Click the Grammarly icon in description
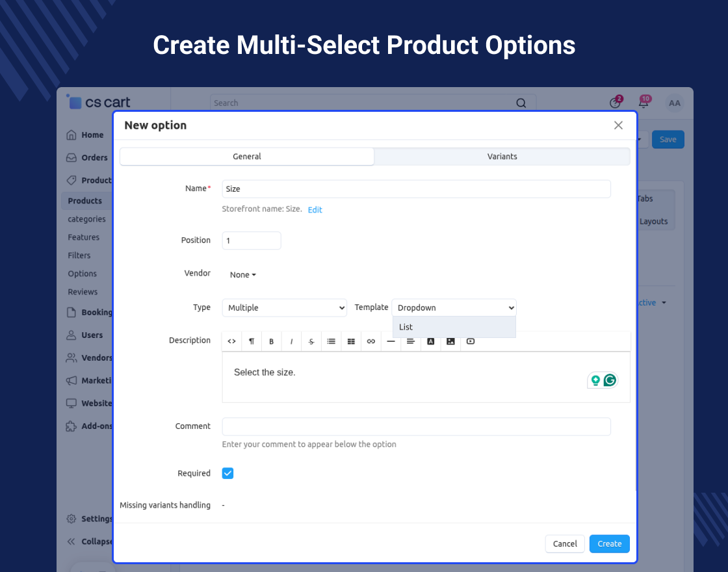The height and width of the screenshot is (572, 728). [610, 380]
